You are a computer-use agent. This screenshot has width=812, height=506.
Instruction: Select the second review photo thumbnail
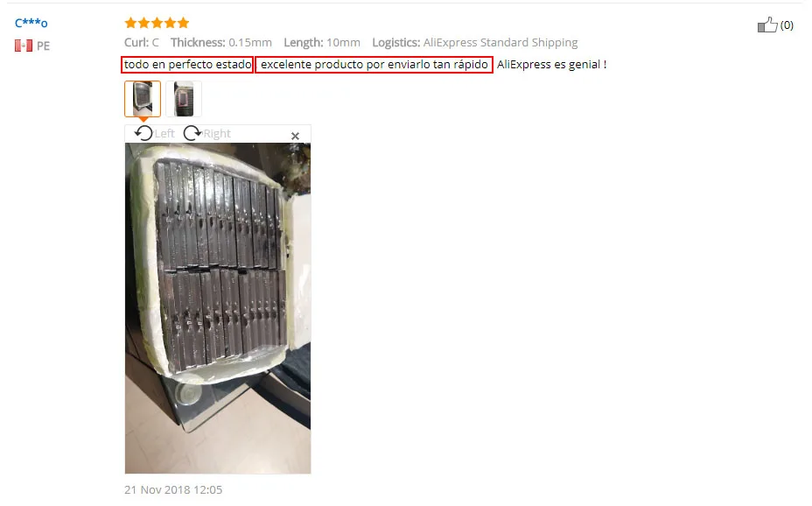[184, 98]
